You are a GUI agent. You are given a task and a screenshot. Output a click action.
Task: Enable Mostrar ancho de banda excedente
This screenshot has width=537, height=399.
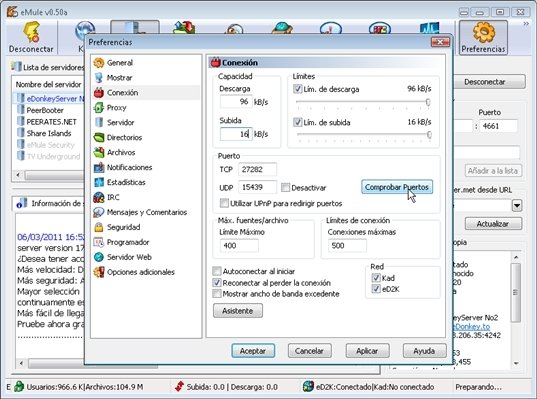point(217,294)
